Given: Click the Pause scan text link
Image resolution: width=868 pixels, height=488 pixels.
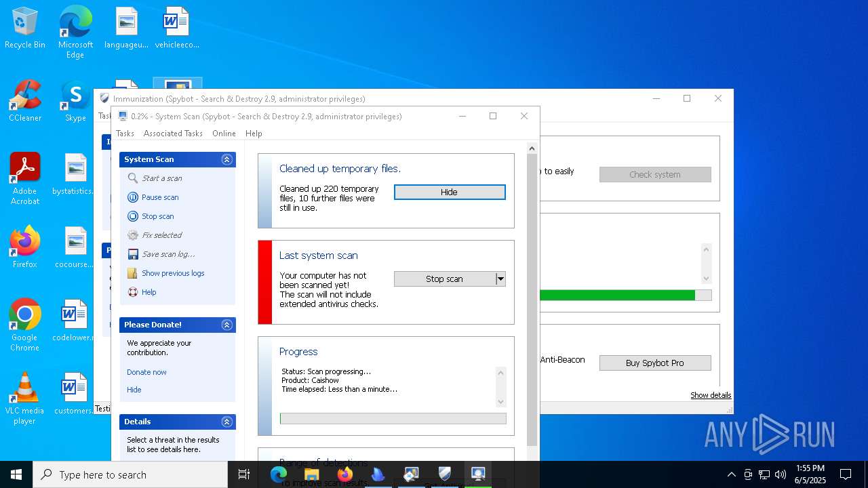Looking at the screenshot, I should click(160, 197).
